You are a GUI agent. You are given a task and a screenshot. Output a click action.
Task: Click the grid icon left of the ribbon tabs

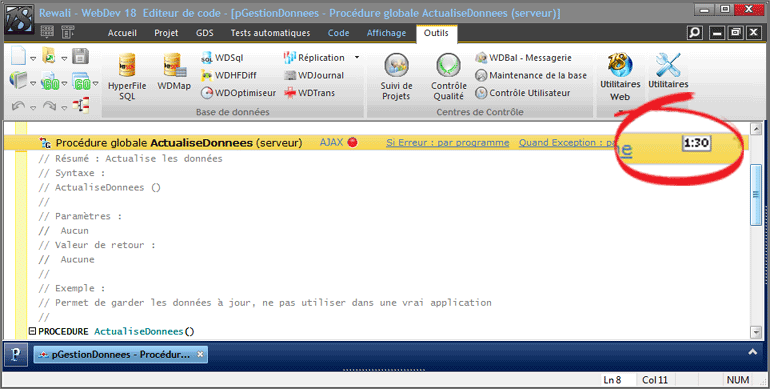(x=47, y=32)
